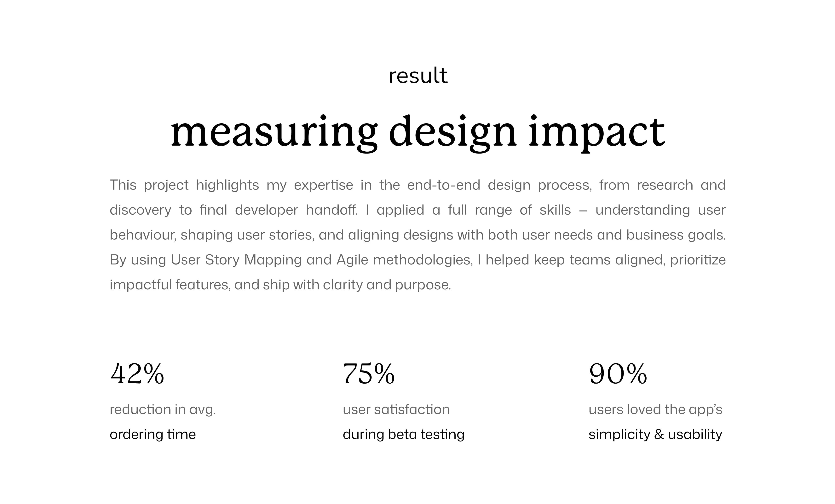
Task: Click the 75% statistic
Action: click(369, 374)
